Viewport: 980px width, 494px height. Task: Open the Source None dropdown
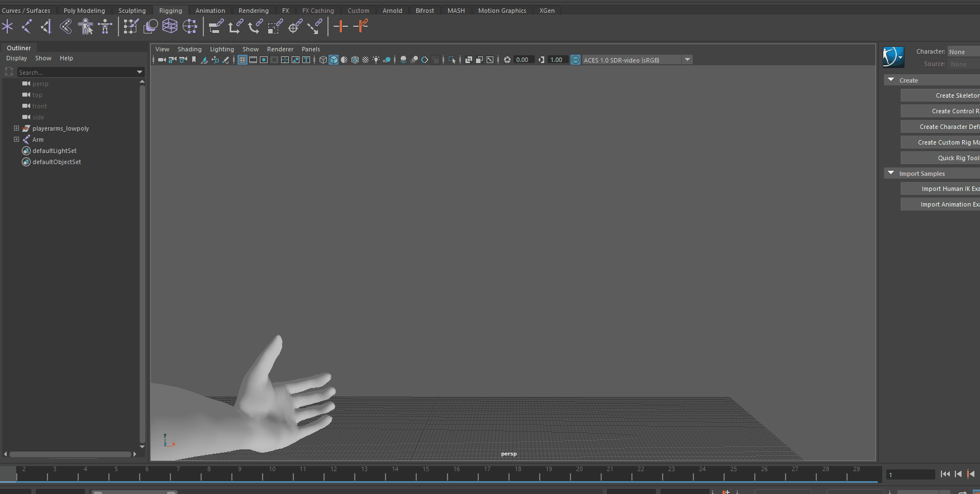963,64
